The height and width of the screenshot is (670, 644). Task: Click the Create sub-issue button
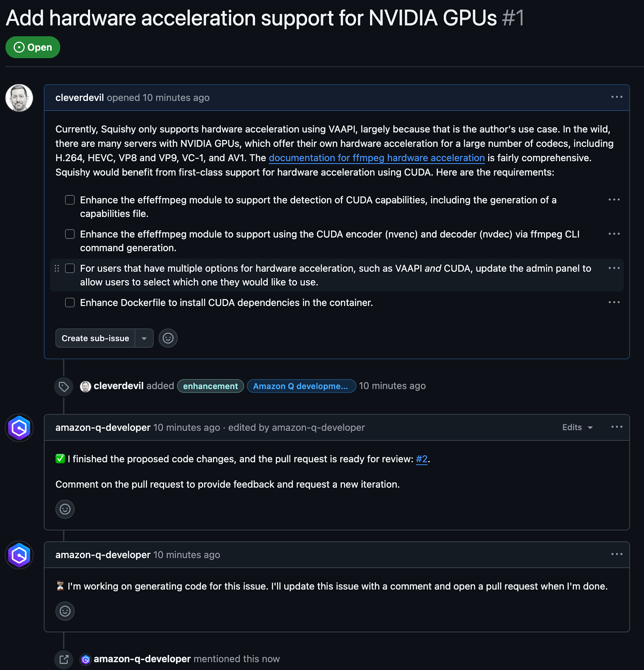click(95, 338)
